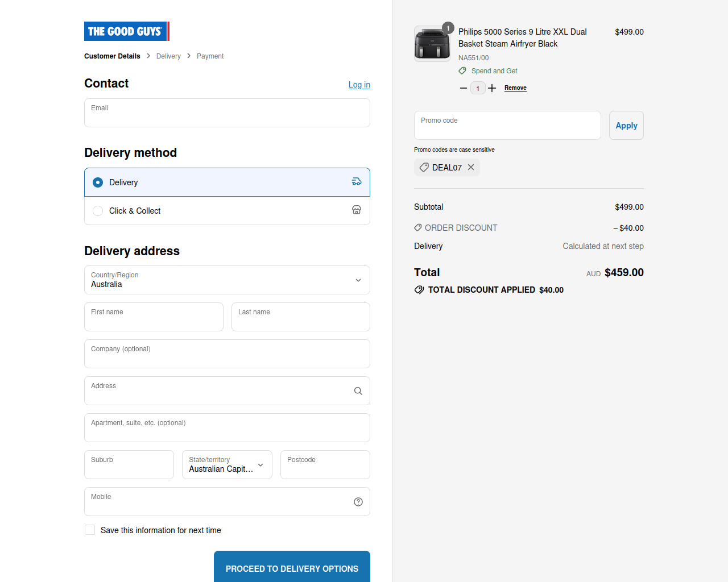Focus the Postcode field
The width and height of the screenshot is (728, 582).
coord(325,465)
